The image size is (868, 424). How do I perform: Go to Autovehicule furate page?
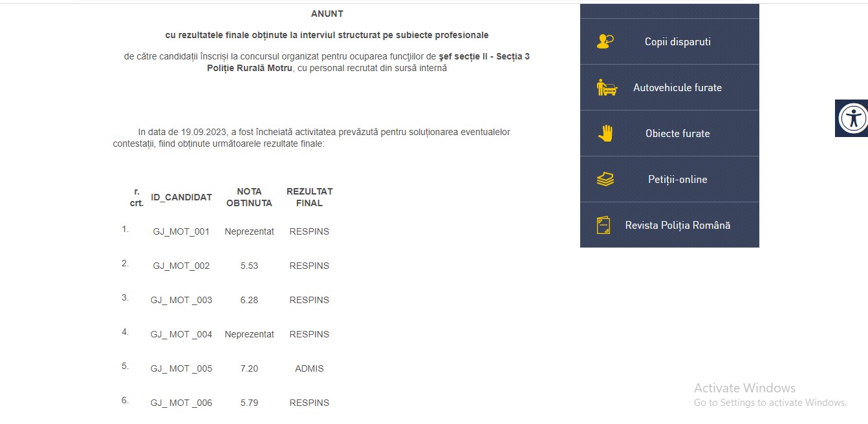[677, 88]
